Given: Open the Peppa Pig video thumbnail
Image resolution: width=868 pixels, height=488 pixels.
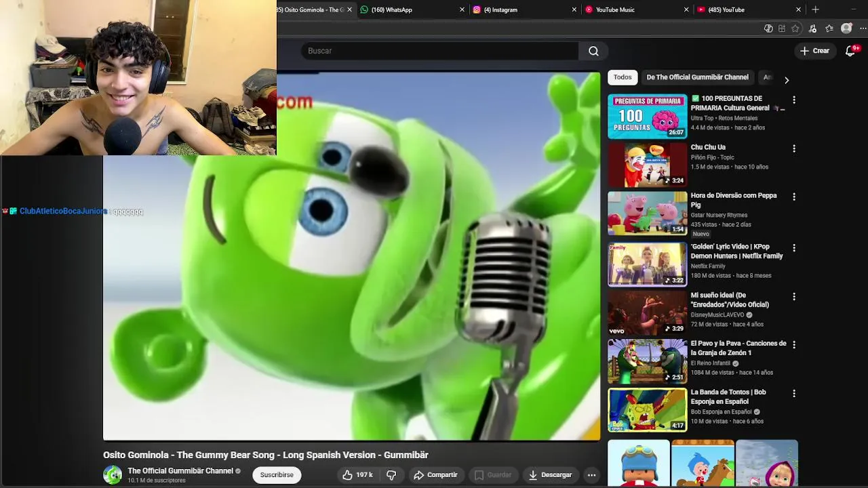Looking at the screenshot, I should pos(648,213).
